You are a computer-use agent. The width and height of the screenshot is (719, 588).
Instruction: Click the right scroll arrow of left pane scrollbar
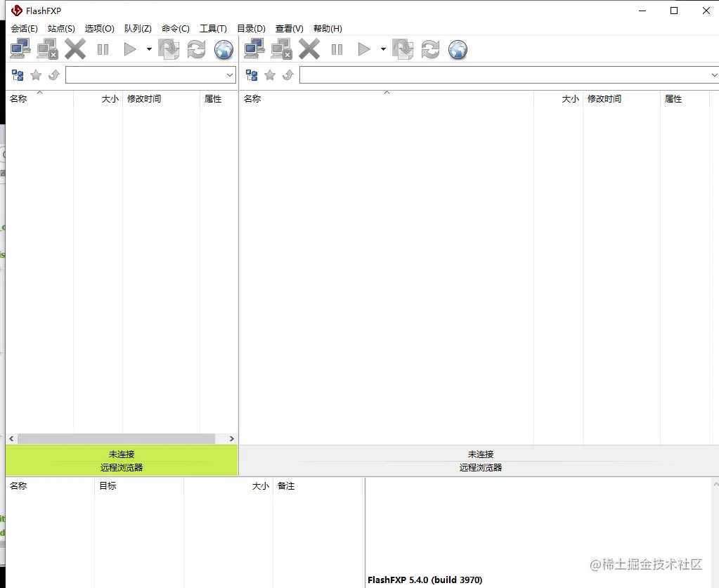point(231,438)
